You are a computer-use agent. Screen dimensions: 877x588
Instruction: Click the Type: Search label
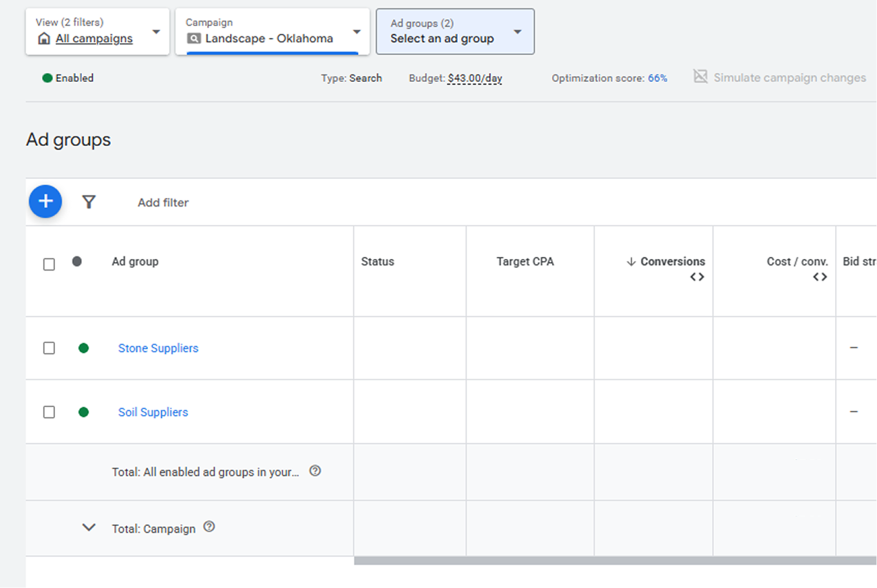point(351,78)
